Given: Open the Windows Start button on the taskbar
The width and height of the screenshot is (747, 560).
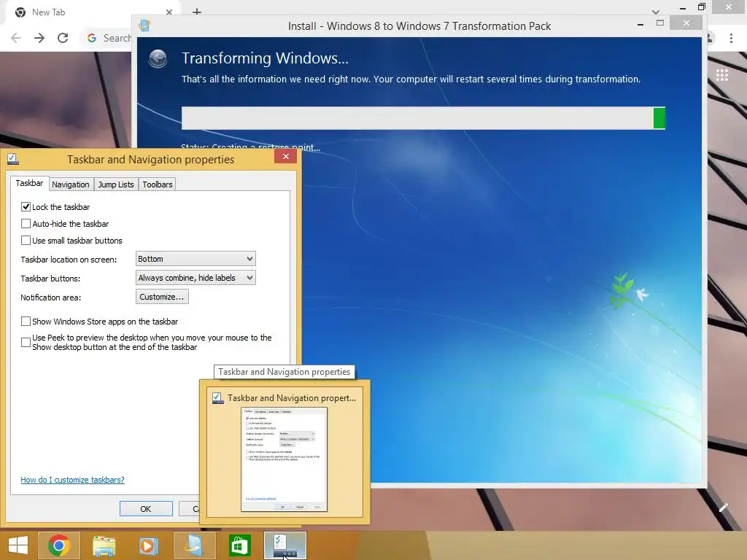Looking at the screenshot, I should point(18,545).
